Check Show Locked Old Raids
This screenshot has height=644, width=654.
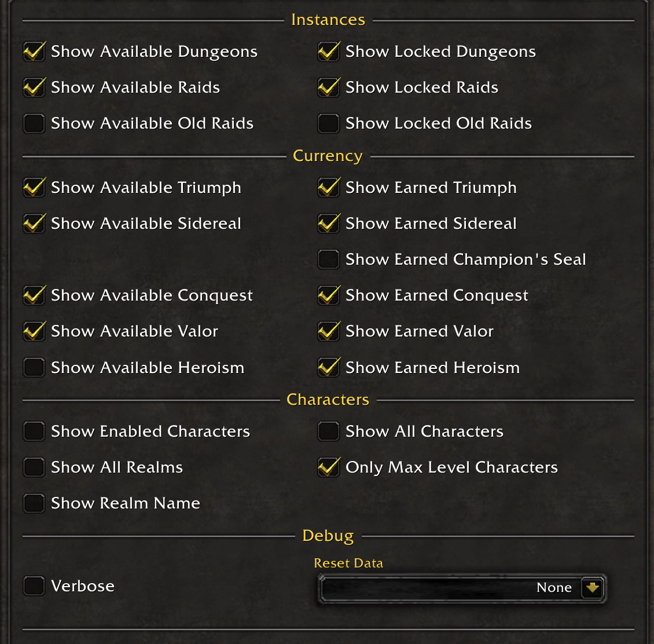(x=329, y=123)
